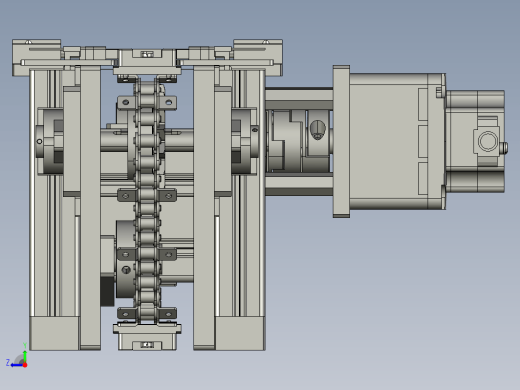Select the clamp screw on the shaft coupling
Image resolution: width=520 pixels, height=390 pixels.
(318, 130)
